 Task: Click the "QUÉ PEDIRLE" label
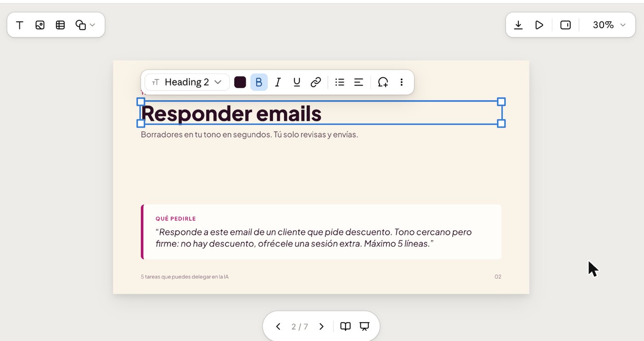[176, 219]
